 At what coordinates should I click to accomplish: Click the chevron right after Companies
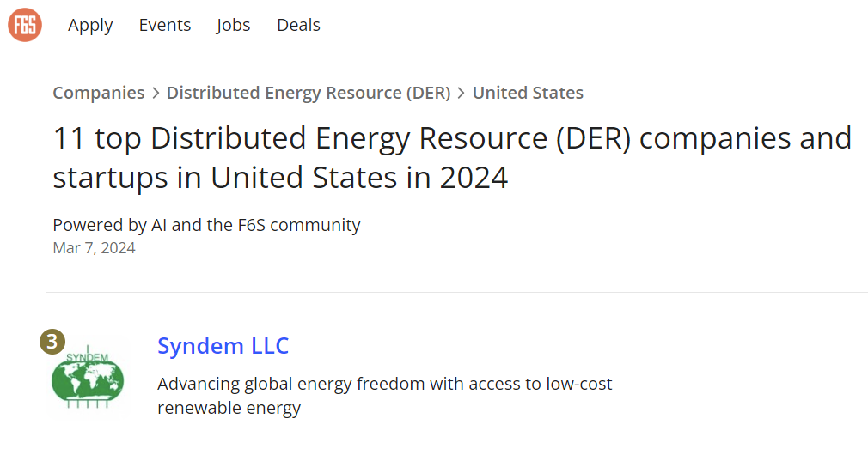click(156, 93)
